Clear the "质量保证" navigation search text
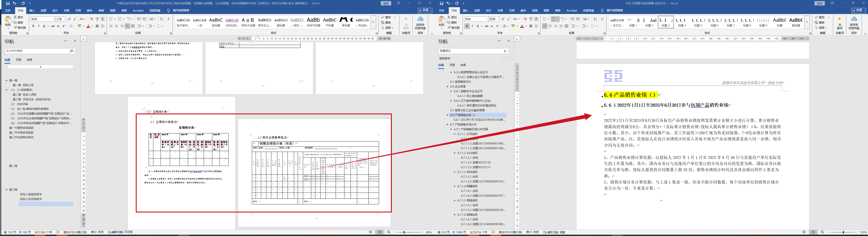The height and width of the screenshot is (236, 868). pyautogui.click(x=505, y=51)
